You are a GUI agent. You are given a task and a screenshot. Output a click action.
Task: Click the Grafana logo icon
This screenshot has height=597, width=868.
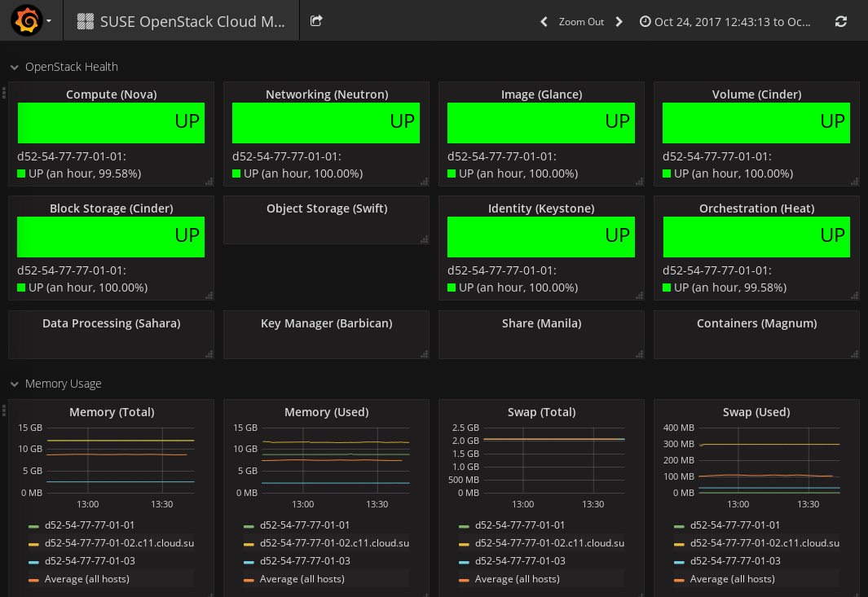point(27,21)
